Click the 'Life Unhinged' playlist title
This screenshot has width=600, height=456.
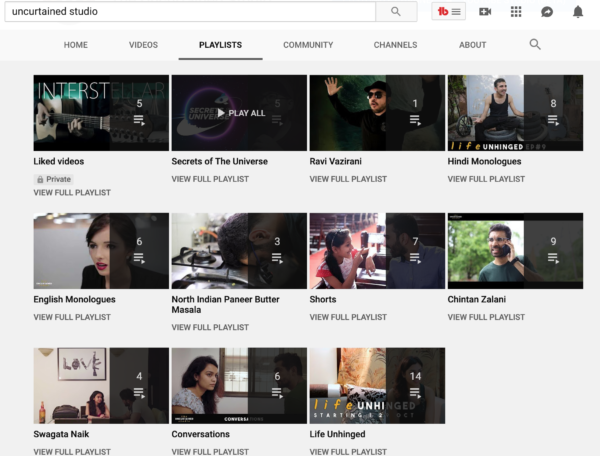(338, 434)
